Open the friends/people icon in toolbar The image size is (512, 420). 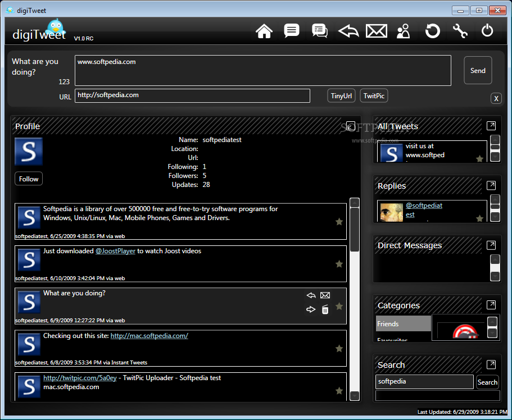coord(404,31)
